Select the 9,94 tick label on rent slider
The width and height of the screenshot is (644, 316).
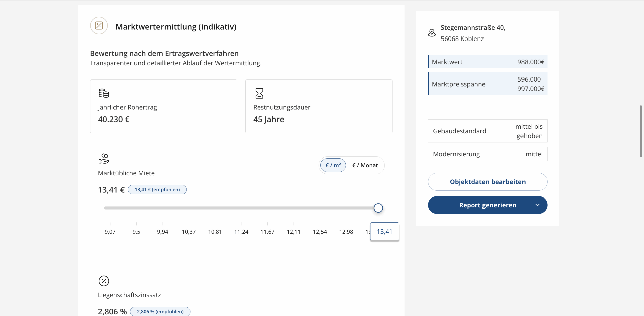coord(163,231)
